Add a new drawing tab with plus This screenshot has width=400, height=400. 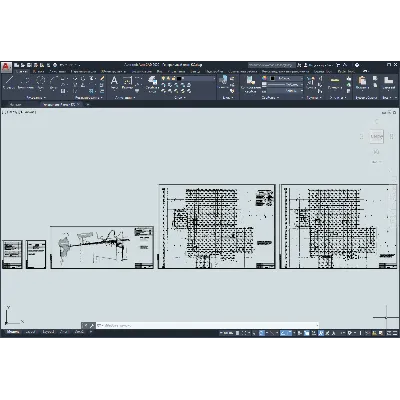click(x=88, y=104)
